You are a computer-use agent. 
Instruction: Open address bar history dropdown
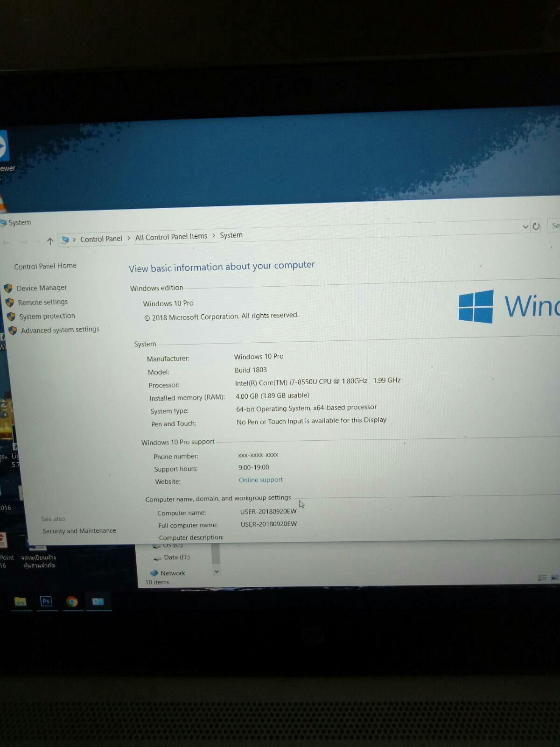pos(525,226)
